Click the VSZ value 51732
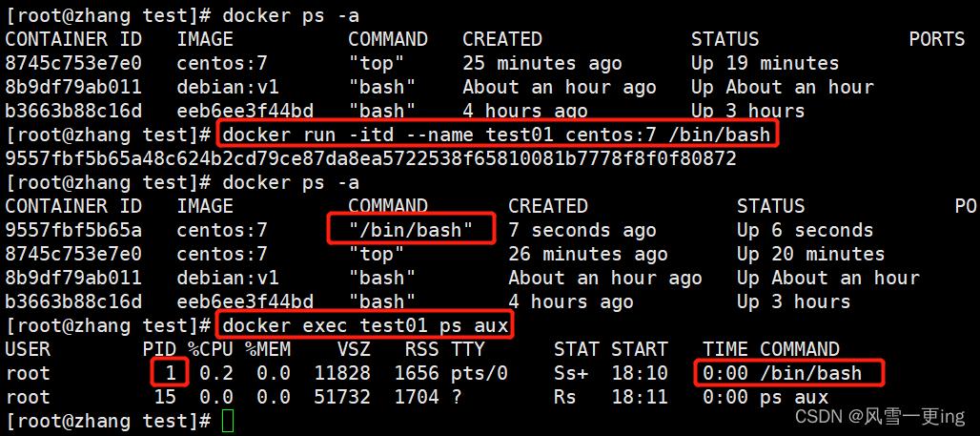The height and width of the screenshot is (436, 980). point(342,397)
